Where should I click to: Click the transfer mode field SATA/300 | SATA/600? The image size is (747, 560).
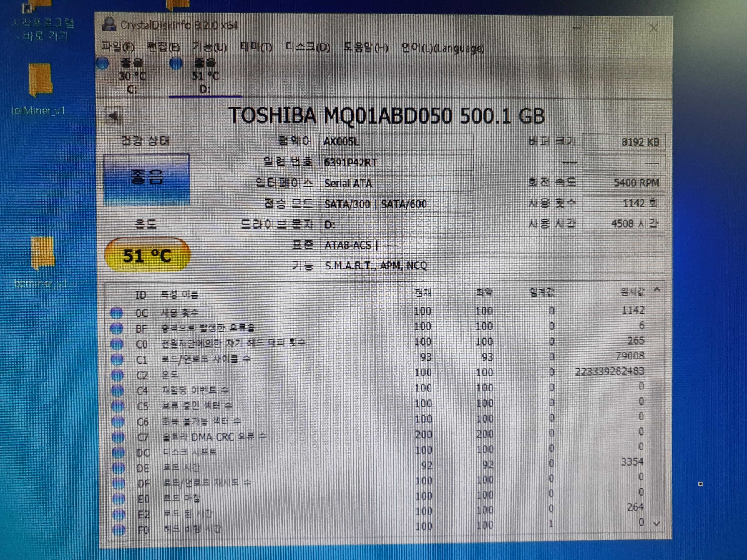[x=396, y=204]
